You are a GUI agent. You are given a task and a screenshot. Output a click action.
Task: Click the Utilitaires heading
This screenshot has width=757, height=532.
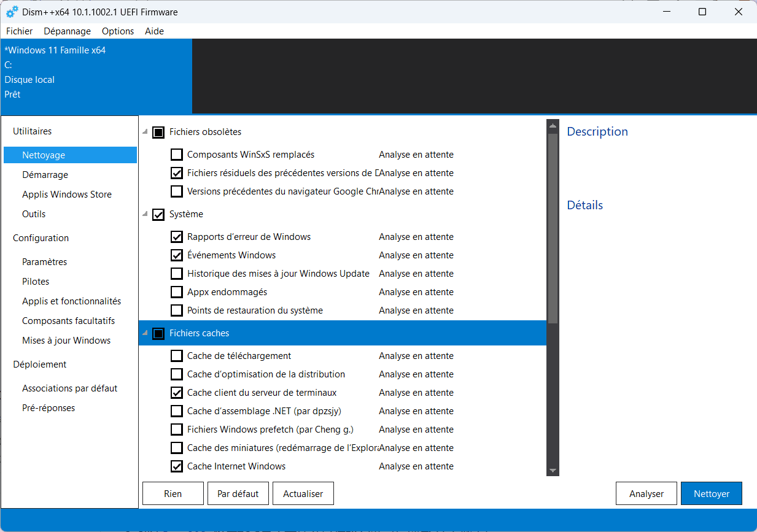coord(33,131)
